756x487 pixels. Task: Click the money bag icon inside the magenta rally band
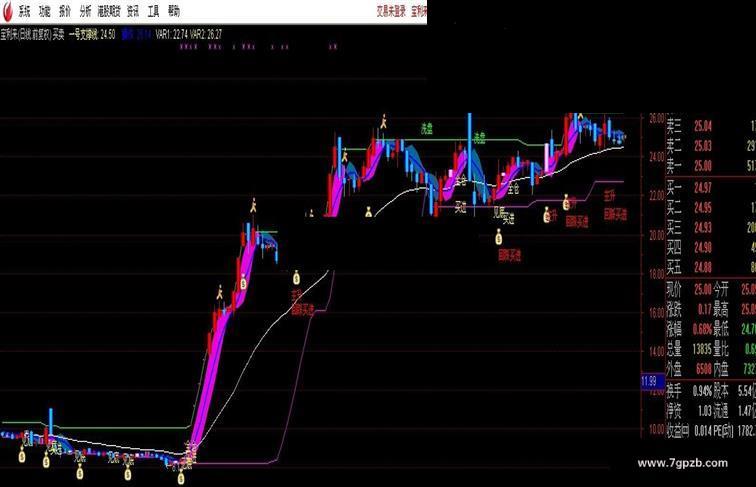[x=243, y=283]
